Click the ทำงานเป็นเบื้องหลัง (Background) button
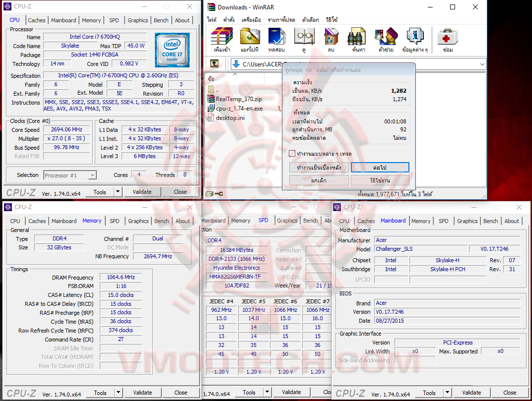The width and height of the screenshot is (532, 401). point(319,168)
